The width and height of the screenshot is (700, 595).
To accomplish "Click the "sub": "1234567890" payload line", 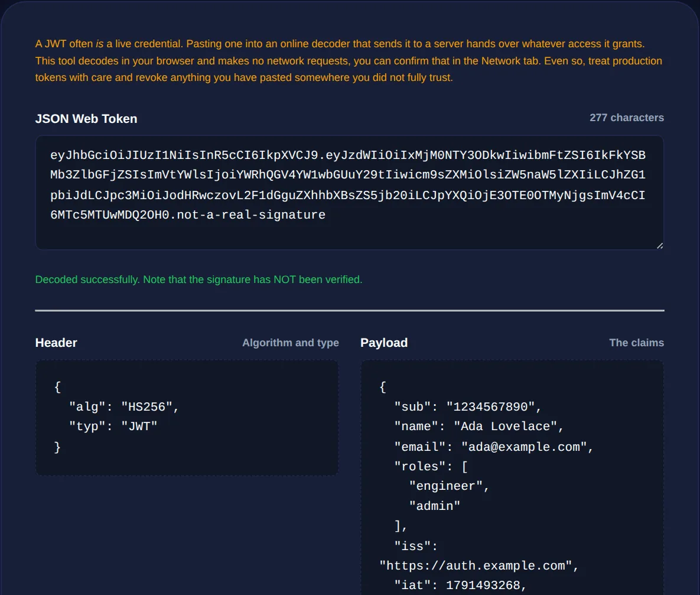I will coord(467,407).
